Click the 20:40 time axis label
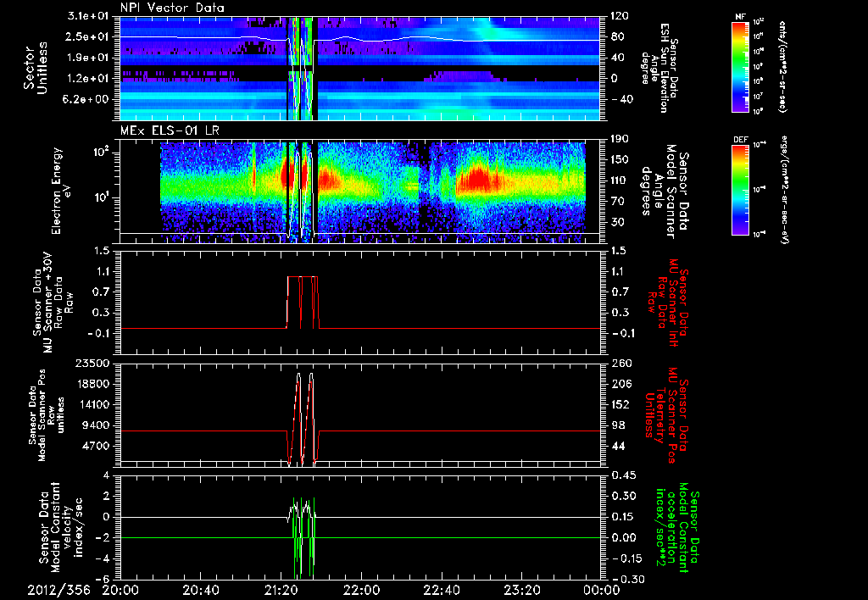Screen dimensions: 868x600 point(200,591)
